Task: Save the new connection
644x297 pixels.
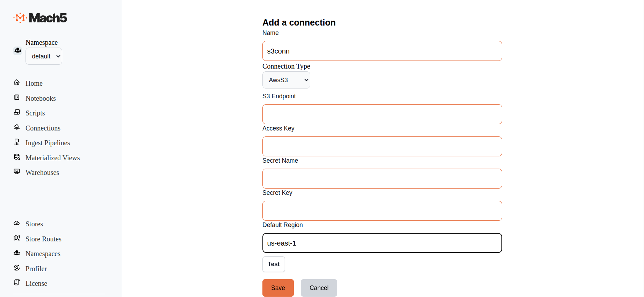Action: coord(278,288)
